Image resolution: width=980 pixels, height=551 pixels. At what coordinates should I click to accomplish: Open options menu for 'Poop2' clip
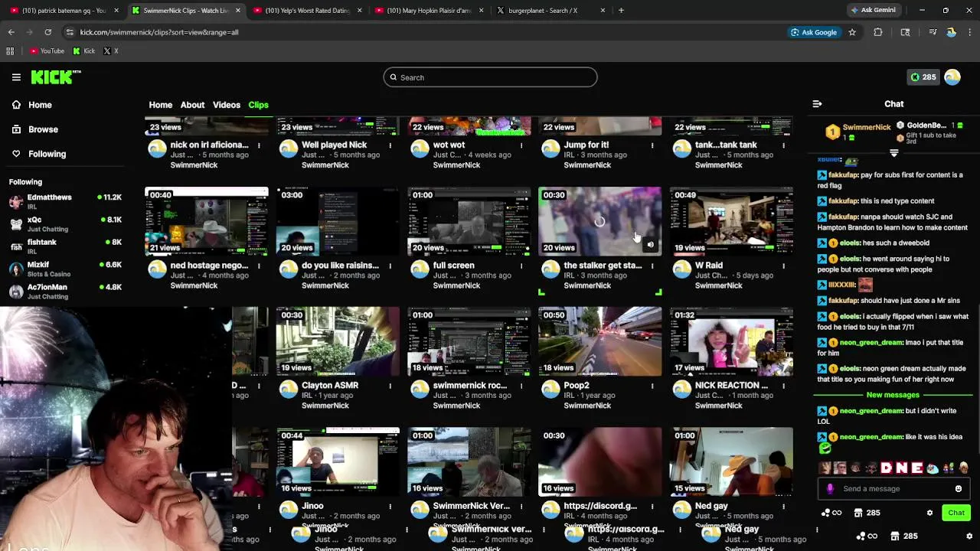pyautogui.click(x=652, y=386)
